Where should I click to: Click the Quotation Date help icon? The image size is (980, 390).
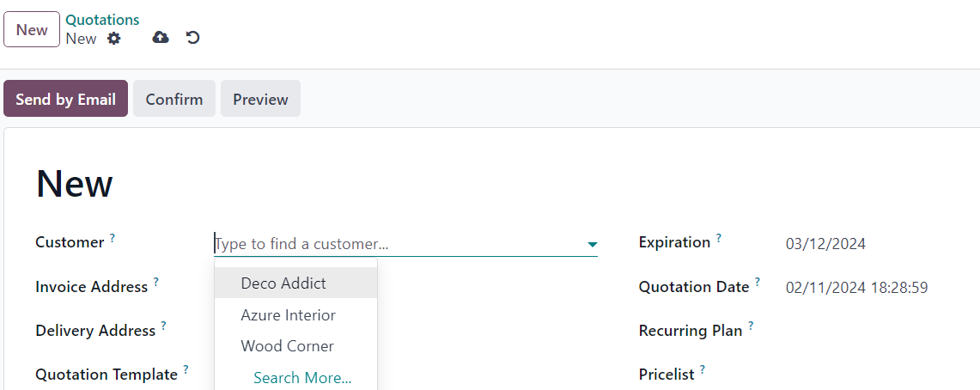[758, 282]
